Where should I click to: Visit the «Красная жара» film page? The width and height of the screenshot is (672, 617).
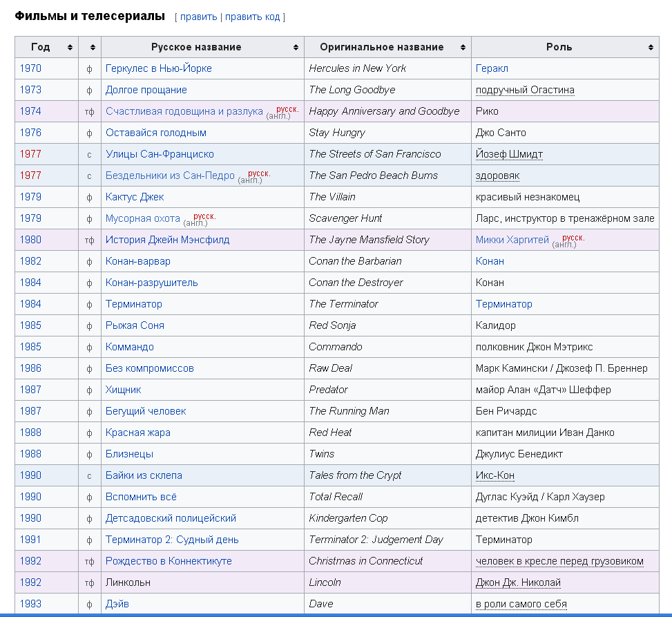(x=137, y=433)
